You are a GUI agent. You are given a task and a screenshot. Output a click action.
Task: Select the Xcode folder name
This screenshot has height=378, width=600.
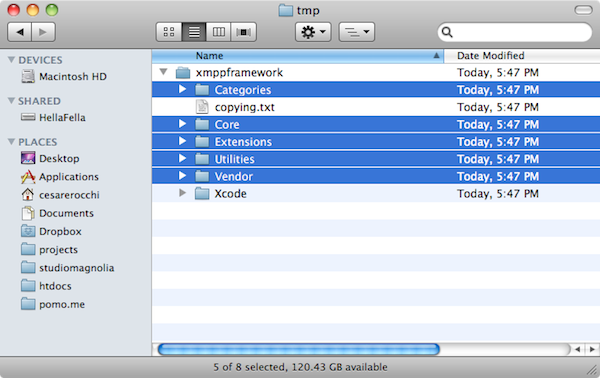(x=230, y=194)
